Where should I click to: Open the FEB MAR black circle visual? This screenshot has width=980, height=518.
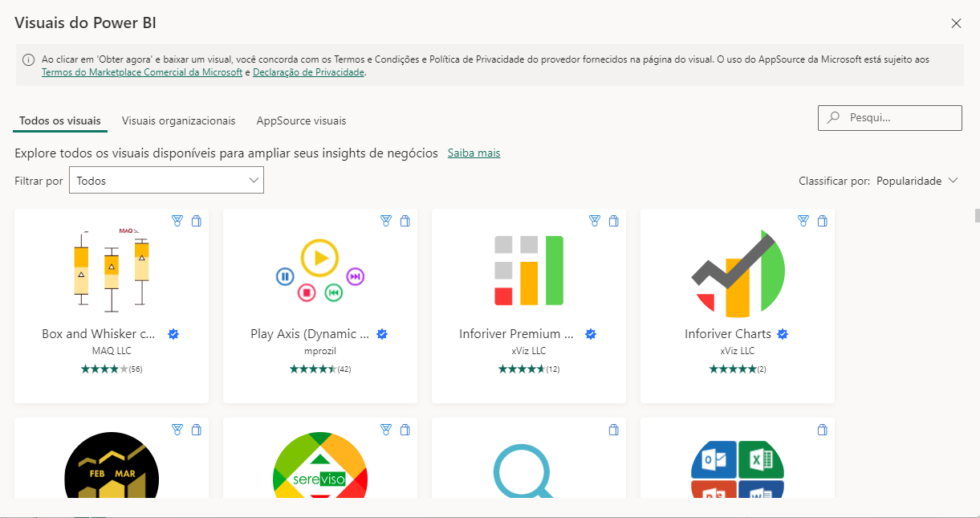[x=112, y=465]
